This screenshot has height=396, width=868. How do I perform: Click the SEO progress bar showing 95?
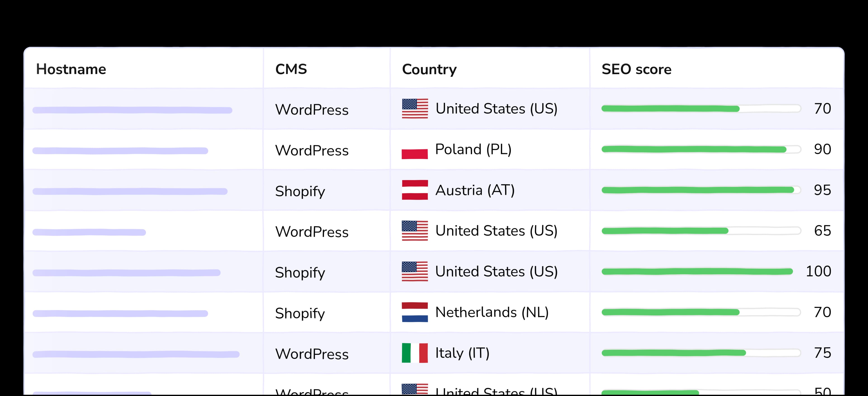(x=701, y=190)
